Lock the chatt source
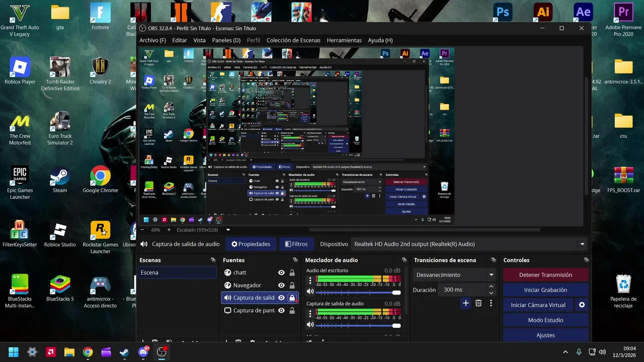Screen dimensions: 644x362 (292, 273)
